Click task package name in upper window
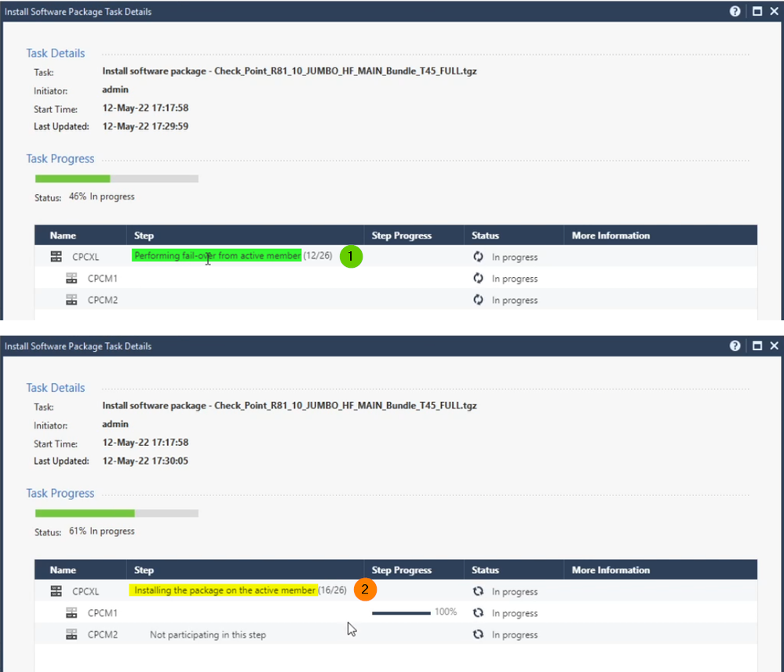784x672 pixels. click(290, 71)
